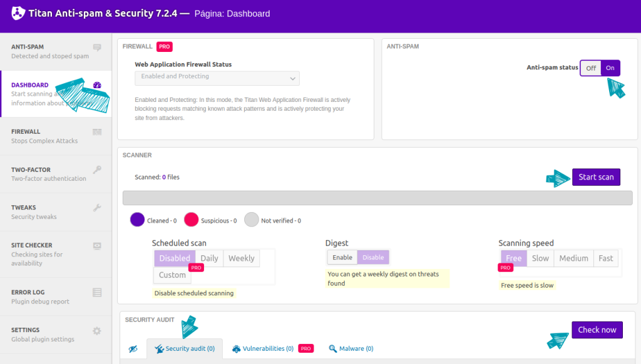Click the 'Scanned: 0 files' text

tap(157, 177)
